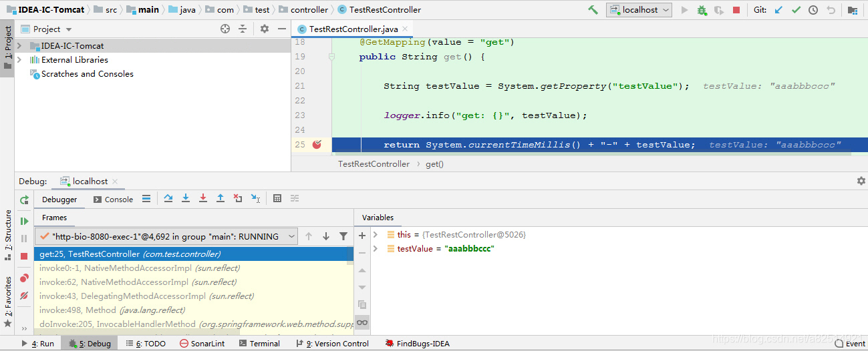Click the TestRestController breadcrumb in editor footer
This screenshot has height=351, width=868.
coord(374,164)
